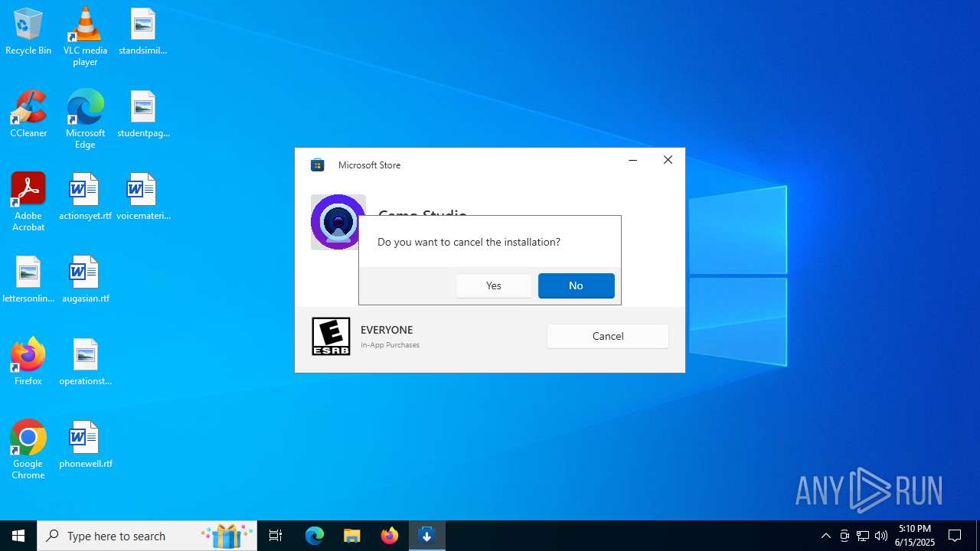980x551 pixels.
Task: Open the Action Center notifications
Action: pos(955,536)
